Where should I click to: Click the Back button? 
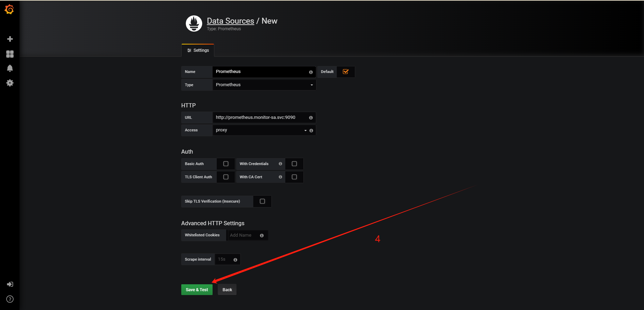(x=227, y=290)
